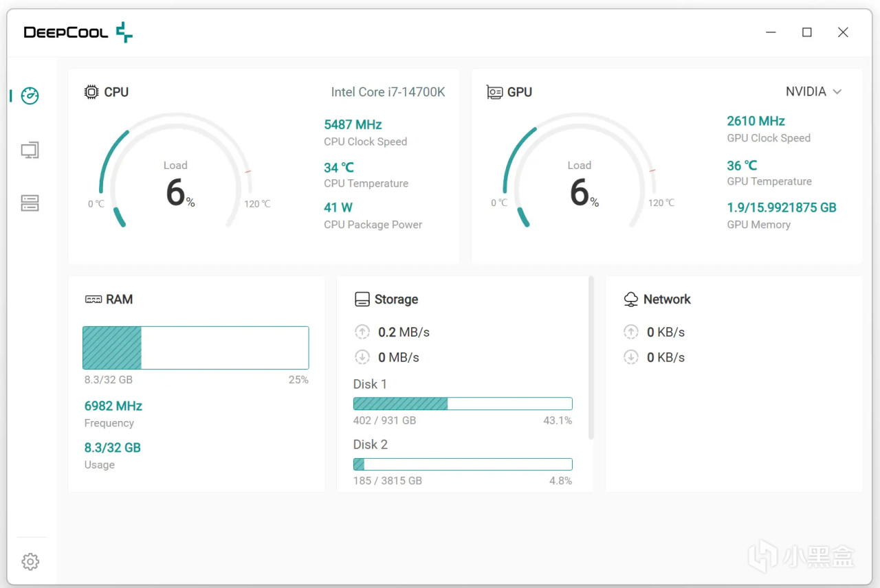The width and height of the screenshot is (880, 588).
Task: Open the device list sidebar icon
Action: click(x=30, y=203)
